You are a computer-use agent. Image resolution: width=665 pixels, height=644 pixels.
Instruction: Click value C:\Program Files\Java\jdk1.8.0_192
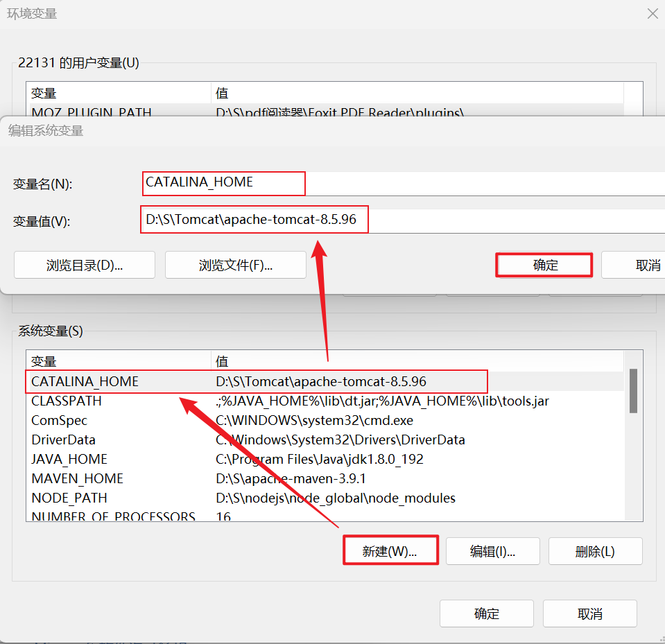click(x=320, y=459)
